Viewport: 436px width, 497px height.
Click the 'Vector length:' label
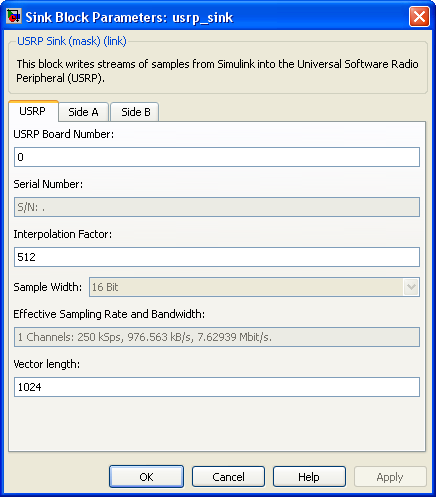[47, 364]
